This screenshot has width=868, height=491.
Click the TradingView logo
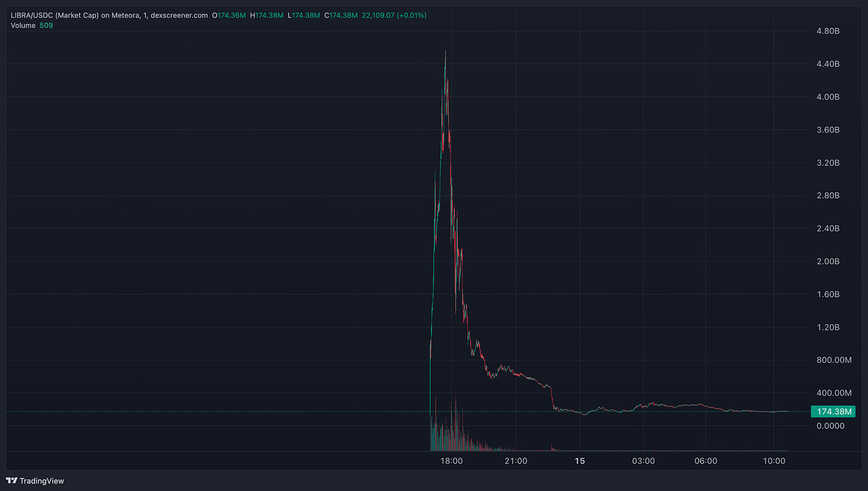coord(35,481)
